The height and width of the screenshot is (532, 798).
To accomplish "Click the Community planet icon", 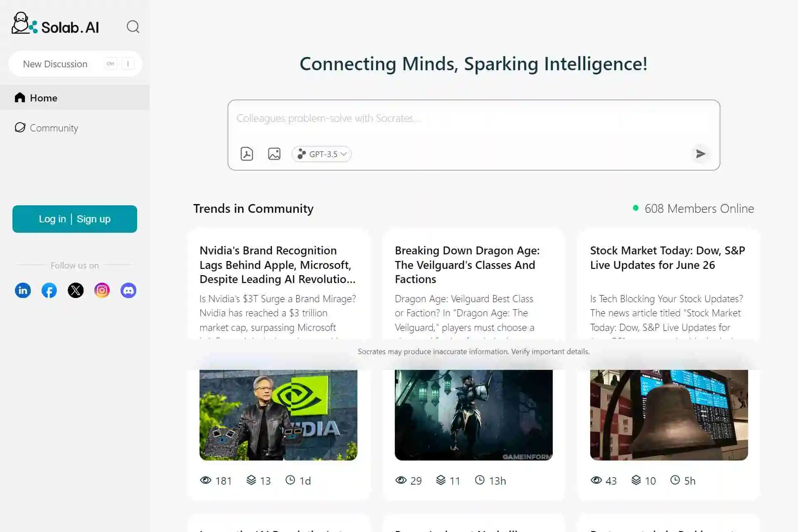I will (x=20, y=127).
